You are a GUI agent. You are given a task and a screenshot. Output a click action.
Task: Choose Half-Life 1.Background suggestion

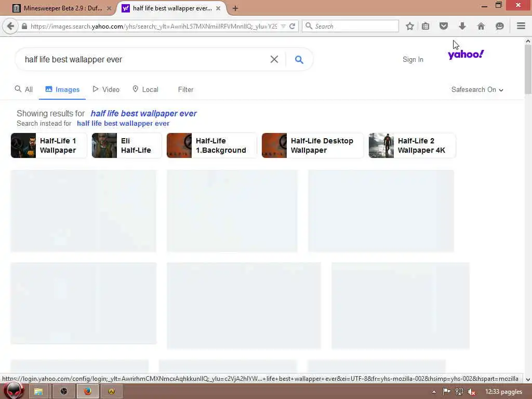[x=212, y=145]
